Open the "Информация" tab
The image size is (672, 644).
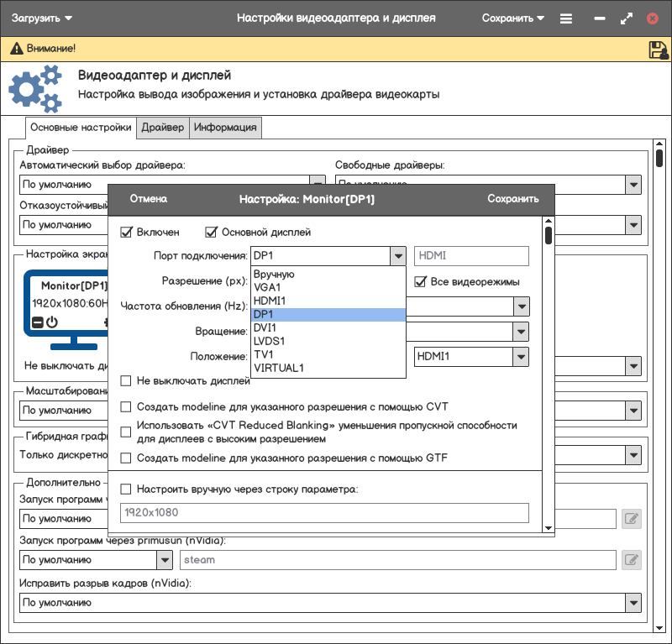(x=225, y=128)
